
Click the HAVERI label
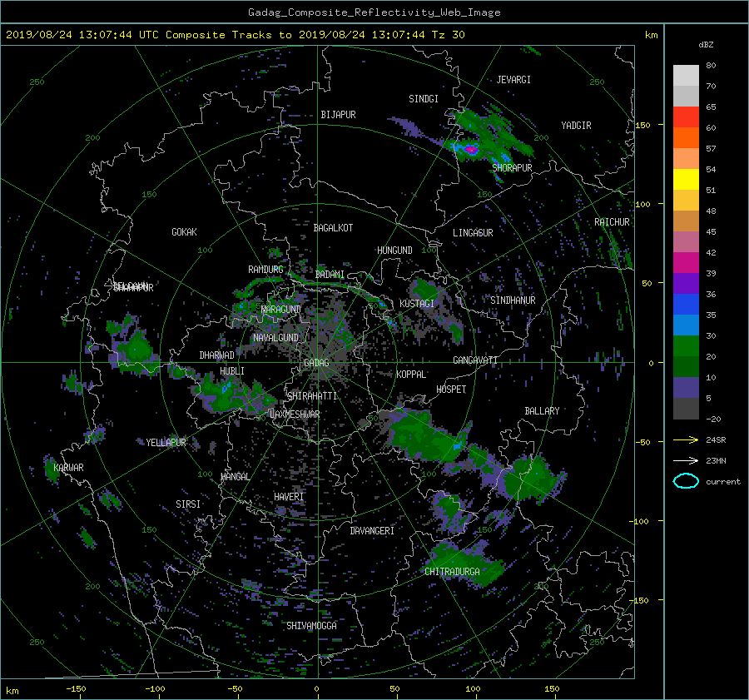(289, 498)
